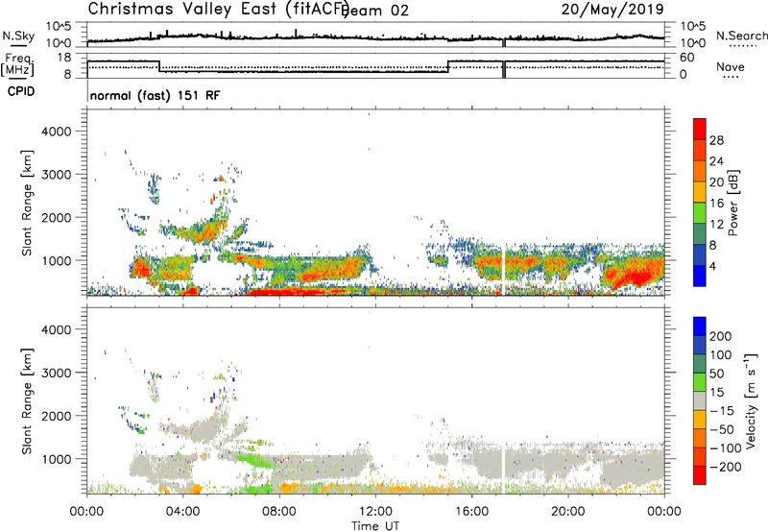Click the title text "Christmas Valley East (fitACF)"

click(x=219, y=9)
